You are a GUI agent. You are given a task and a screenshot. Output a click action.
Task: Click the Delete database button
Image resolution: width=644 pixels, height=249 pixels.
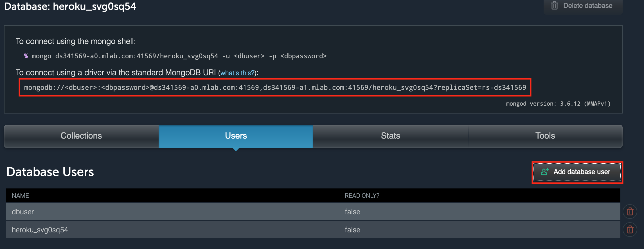click(583, 6)
